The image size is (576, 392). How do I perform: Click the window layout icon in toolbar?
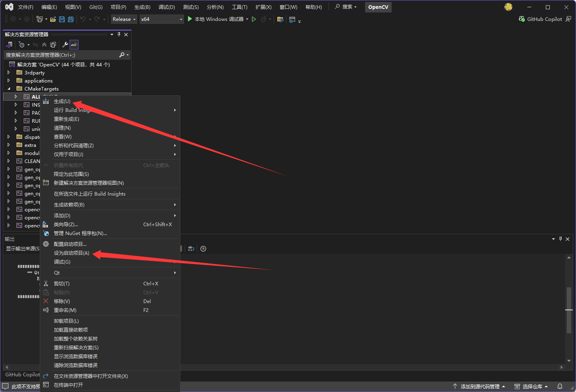tap(292, 19)
